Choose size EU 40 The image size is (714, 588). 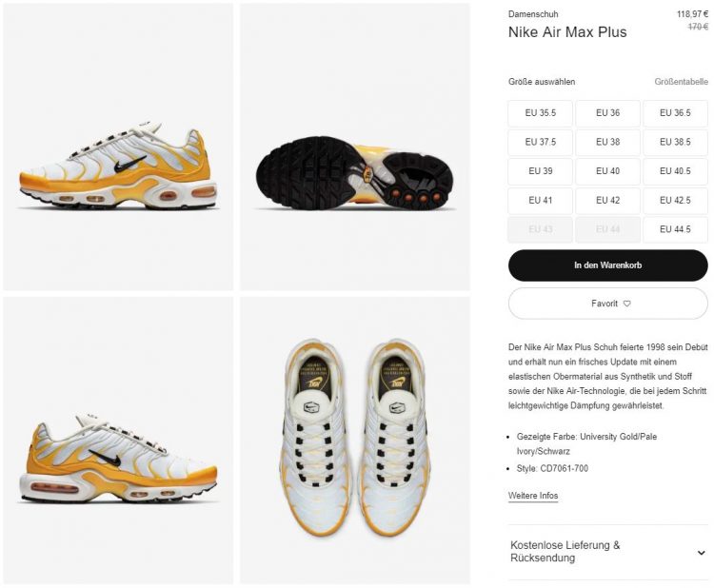click(608, 171)
